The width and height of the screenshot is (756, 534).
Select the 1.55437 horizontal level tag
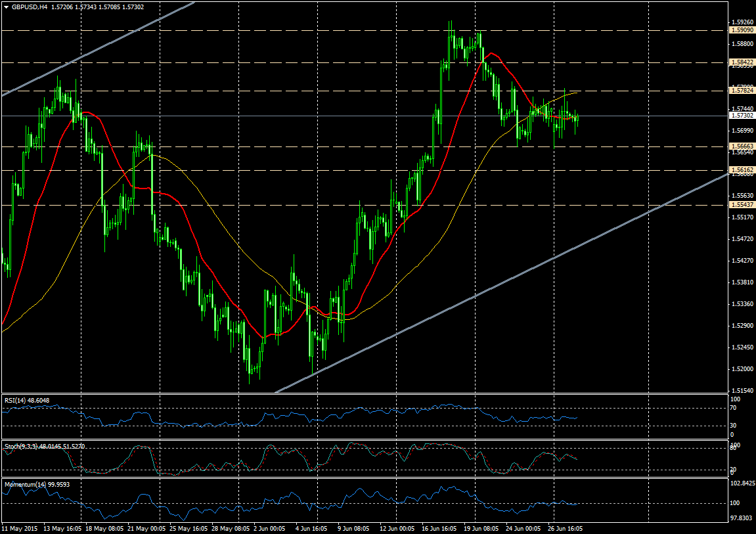(742, 205)
